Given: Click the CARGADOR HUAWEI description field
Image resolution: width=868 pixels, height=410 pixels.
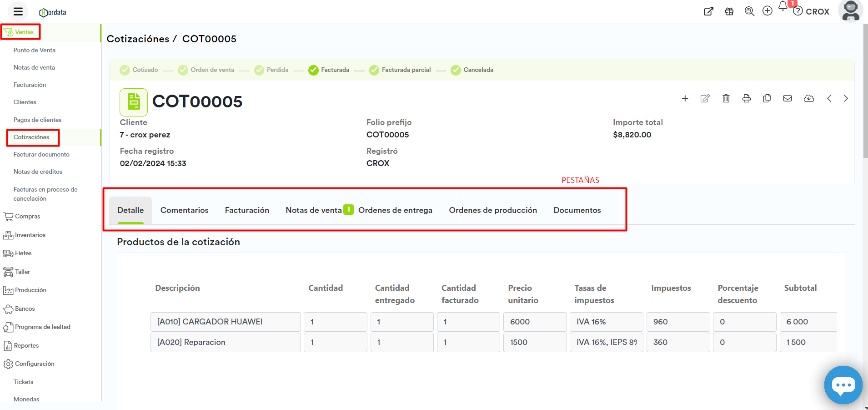Looking at the screenshot, I should coord(226,322).
